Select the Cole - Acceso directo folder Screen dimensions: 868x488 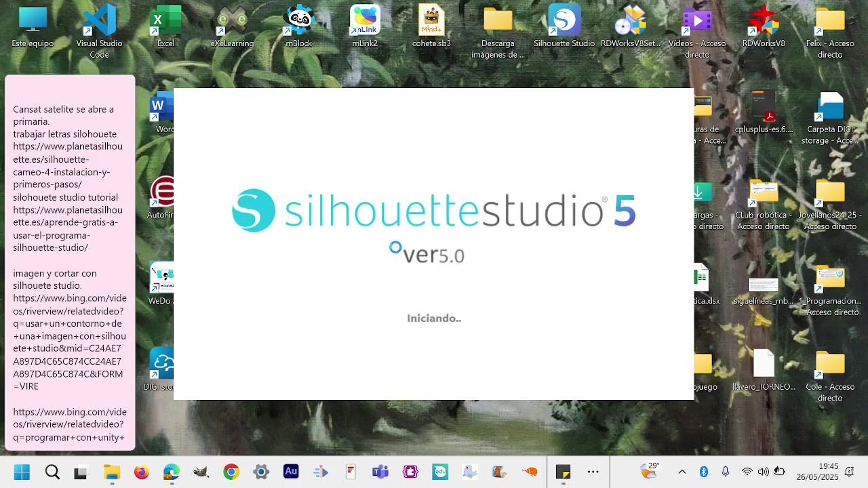(830, 376)
